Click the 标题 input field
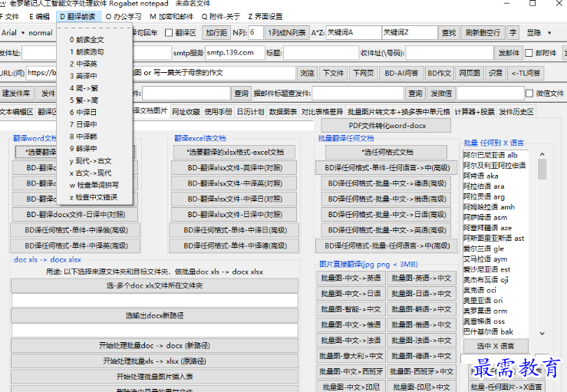The image size is (567, 392). [x=321, y=53]
